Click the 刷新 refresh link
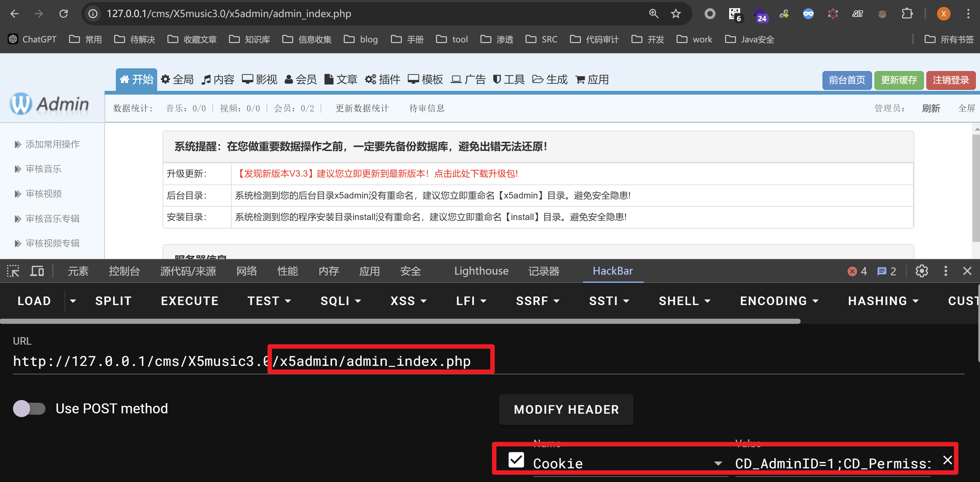 pyautogui.click(x=931, y=108)
